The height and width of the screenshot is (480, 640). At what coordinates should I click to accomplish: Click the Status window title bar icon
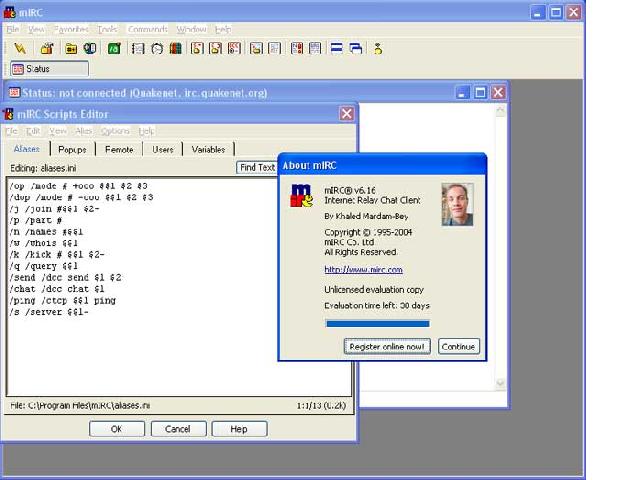coord(14,92)
